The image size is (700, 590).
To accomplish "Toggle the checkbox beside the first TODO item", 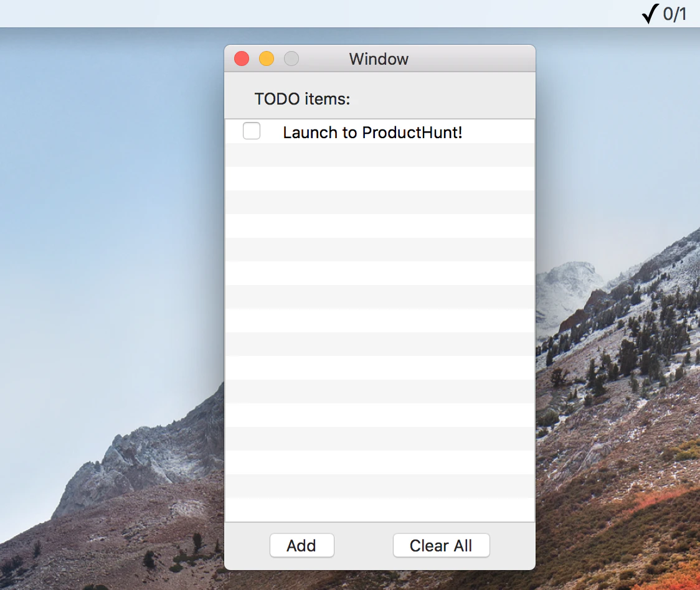I will click(x=252, y=131).
